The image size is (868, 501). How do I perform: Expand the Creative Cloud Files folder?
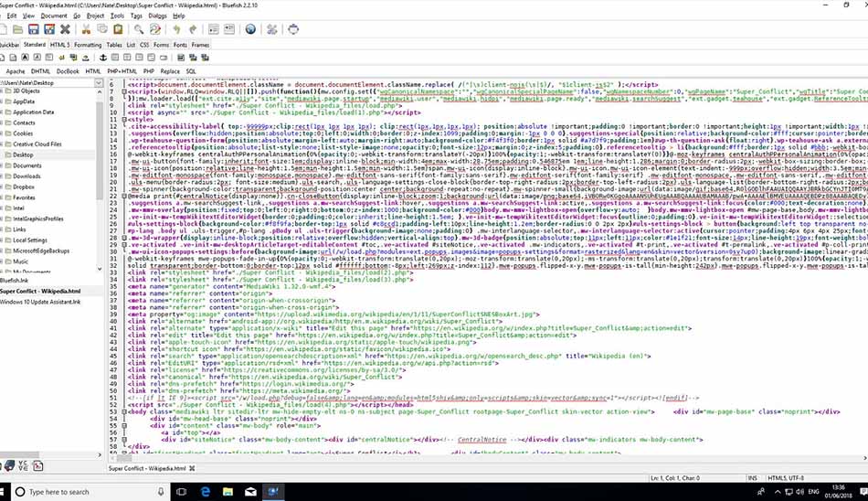point(2,144)
